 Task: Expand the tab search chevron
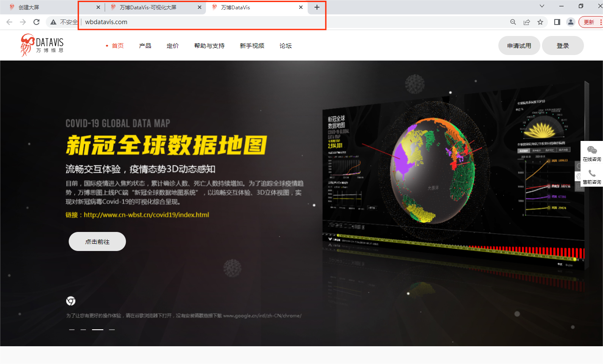coord(542,6)
